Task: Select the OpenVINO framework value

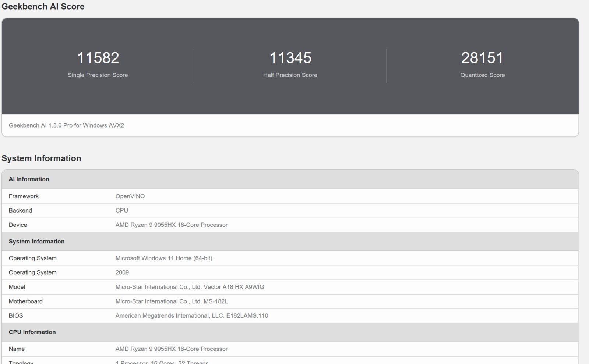Action: (x=130, y=196)
